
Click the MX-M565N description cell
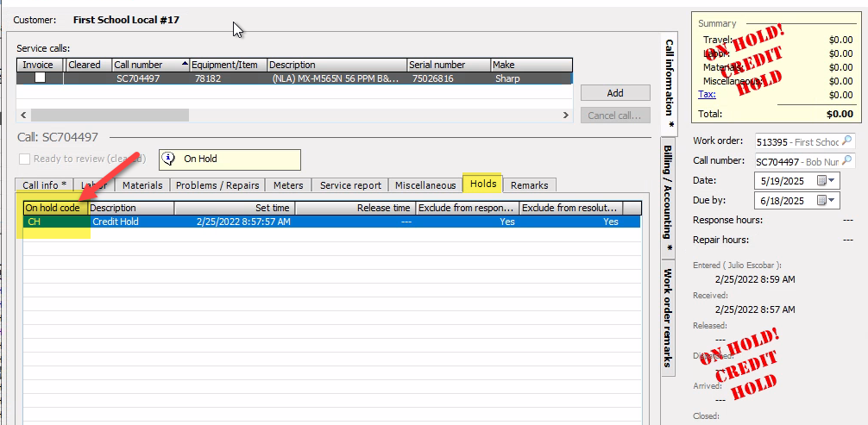pos(337,78)
